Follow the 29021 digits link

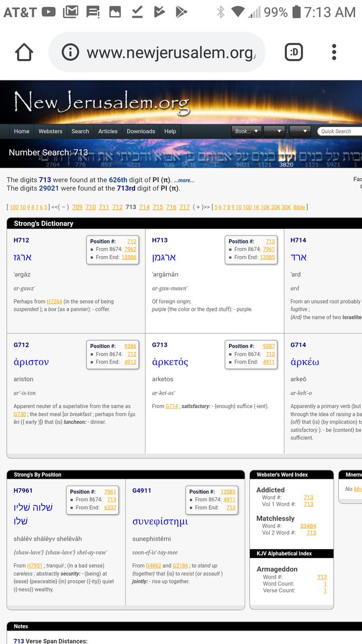tap(49, 188)
